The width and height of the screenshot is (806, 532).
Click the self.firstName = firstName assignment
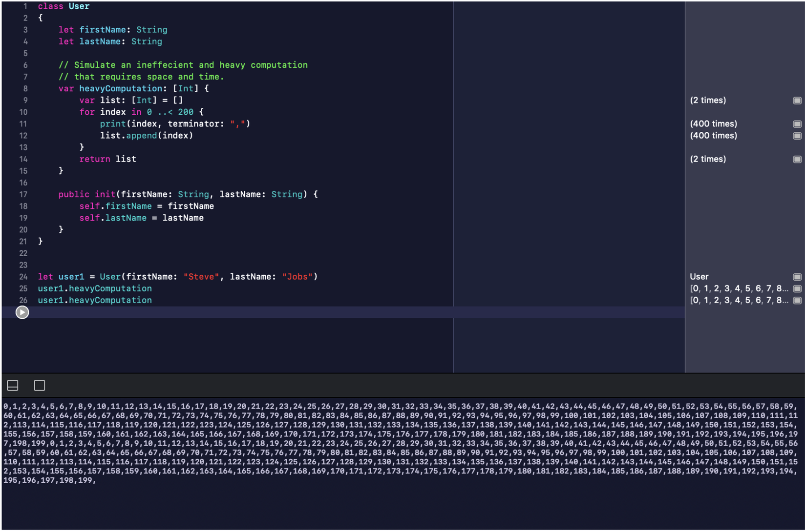(x=147, y=206)
